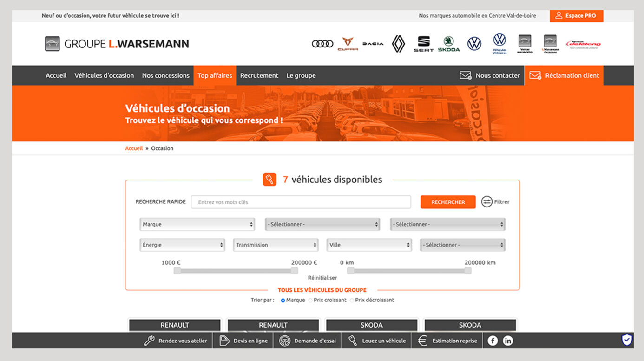Viewport: 644px width, 361px height.
Task: Select Prix croissant sort option
Action: click(x=310, y=301)
